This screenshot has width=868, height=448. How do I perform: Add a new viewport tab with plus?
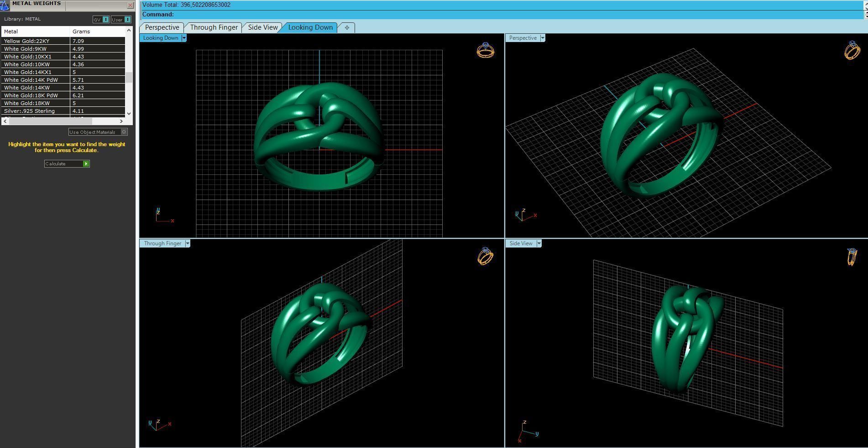(347, 27)
